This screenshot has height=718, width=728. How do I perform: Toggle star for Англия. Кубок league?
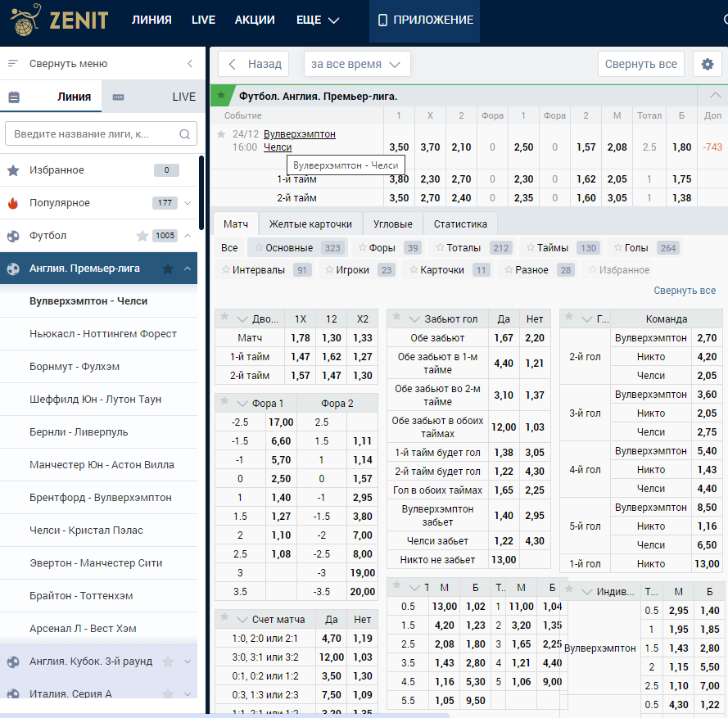168,662
